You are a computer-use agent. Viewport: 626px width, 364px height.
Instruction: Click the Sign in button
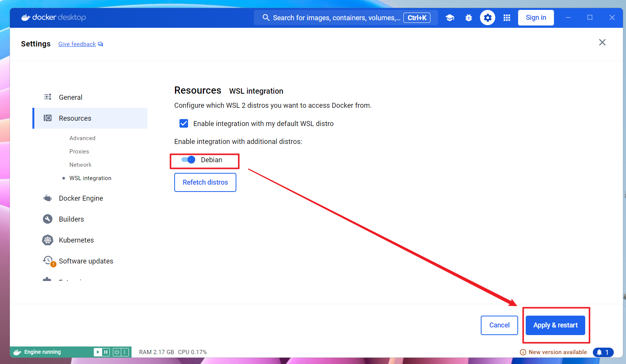pos(536,18)
